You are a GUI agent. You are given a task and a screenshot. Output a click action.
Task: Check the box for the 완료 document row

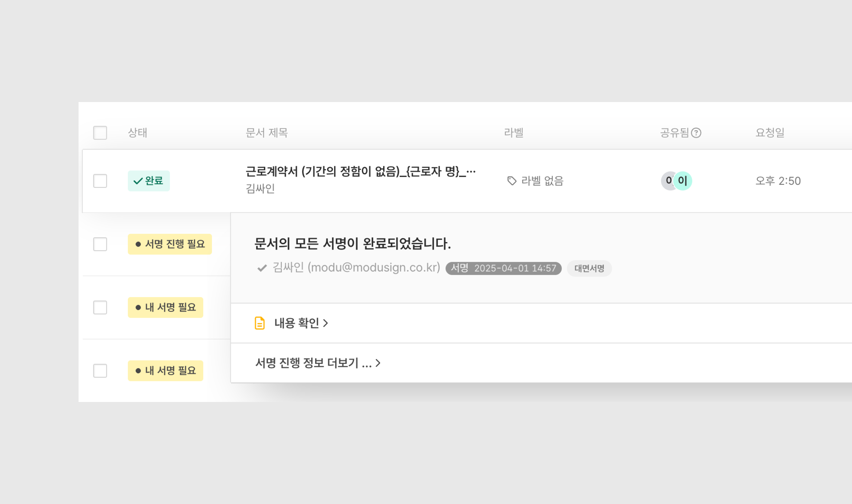click(100, 181)
